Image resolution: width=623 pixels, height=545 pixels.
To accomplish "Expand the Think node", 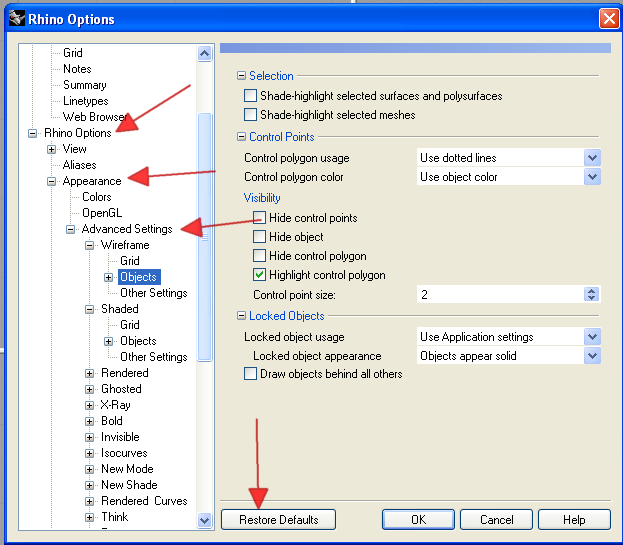I will pos(89,517).
